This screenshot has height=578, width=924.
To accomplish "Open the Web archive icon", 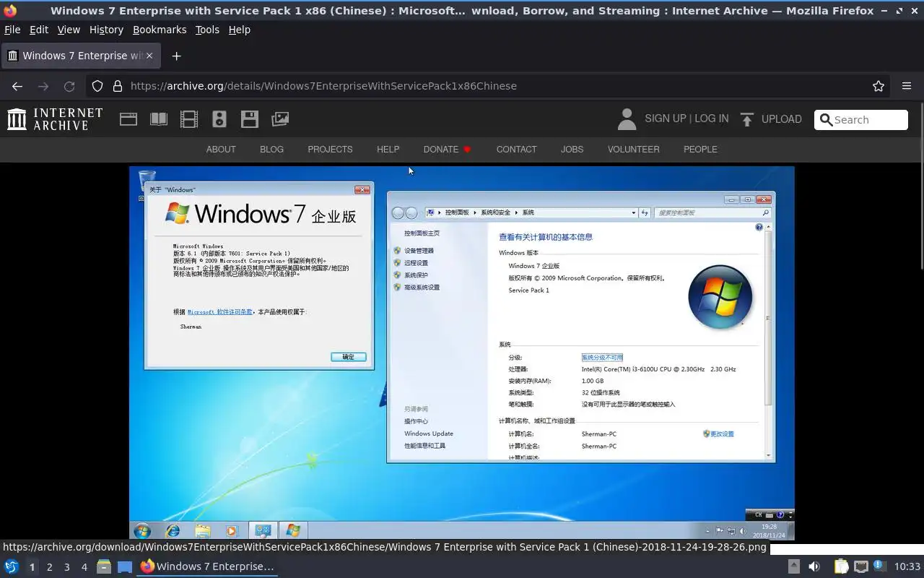I will (128, 119).
